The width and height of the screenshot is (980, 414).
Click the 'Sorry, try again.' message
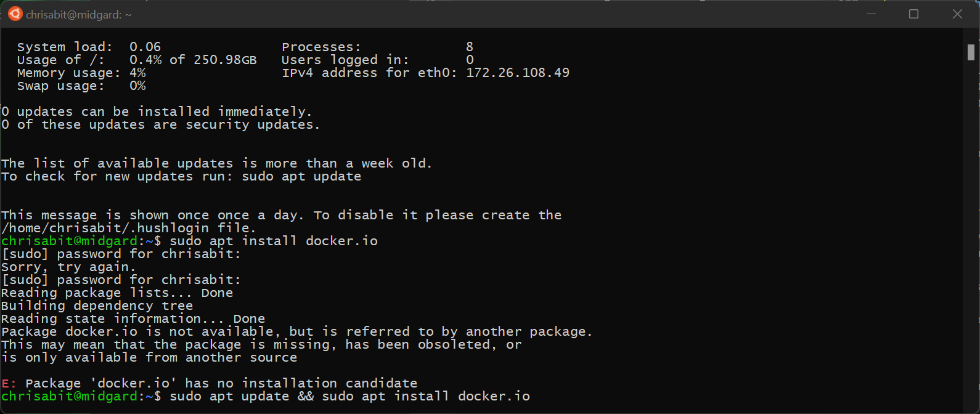coord(68,267)
